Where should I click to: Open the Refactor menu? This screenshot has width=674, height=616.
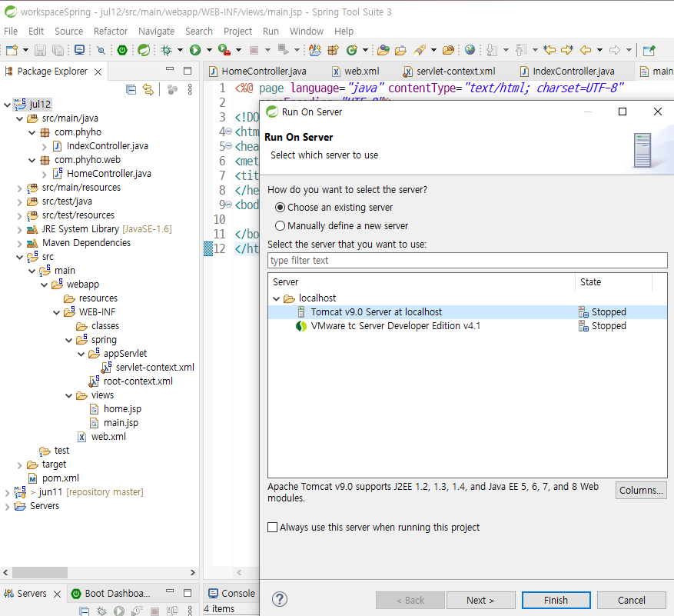click(111, 31)
